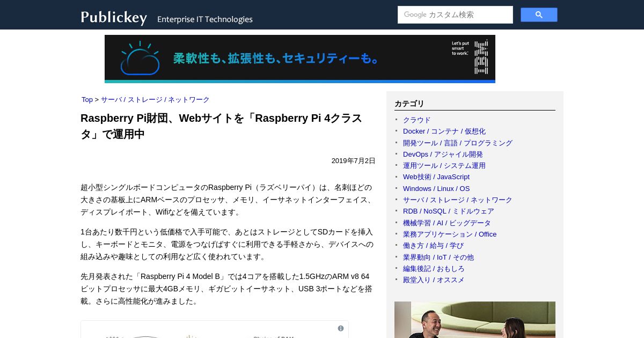Viewport: 644px width, 338px height.
Task: Focus the Google custom search field
Action: pyautogui.click(x=455, y=15)
